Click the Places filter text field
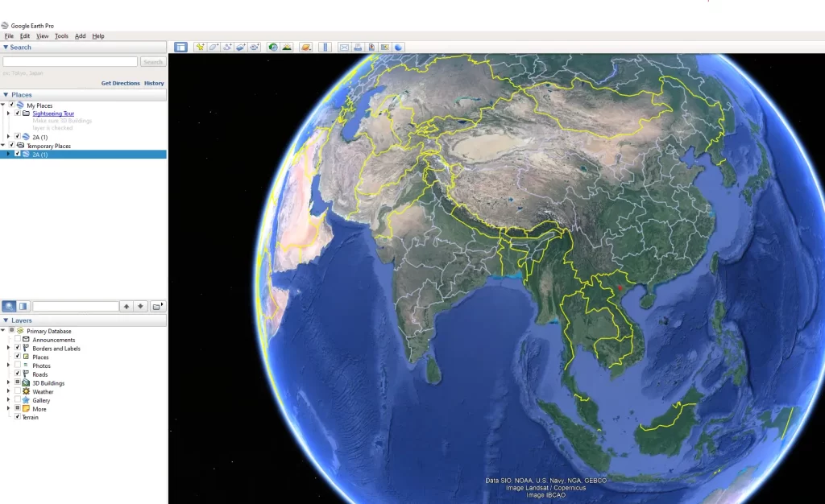825x504 pixels. pyautogui.click(x=76, y=307)
